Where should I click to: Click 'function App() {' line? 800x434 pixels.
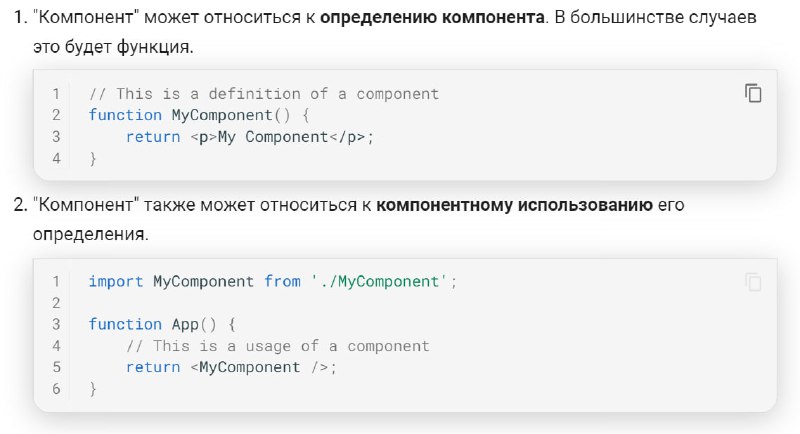(x=162, y=324)
